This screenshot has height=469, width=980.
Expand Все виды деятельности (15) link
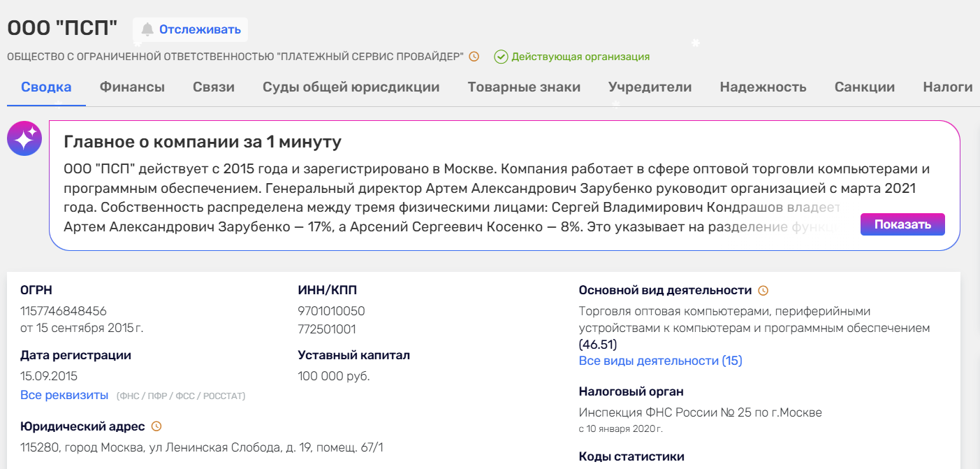pos(660,361)
